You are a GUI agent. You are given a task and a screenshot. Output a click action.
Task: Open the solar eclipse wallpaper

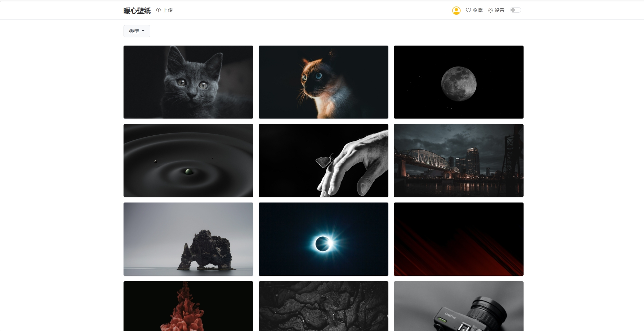click(x=323, y=239)
